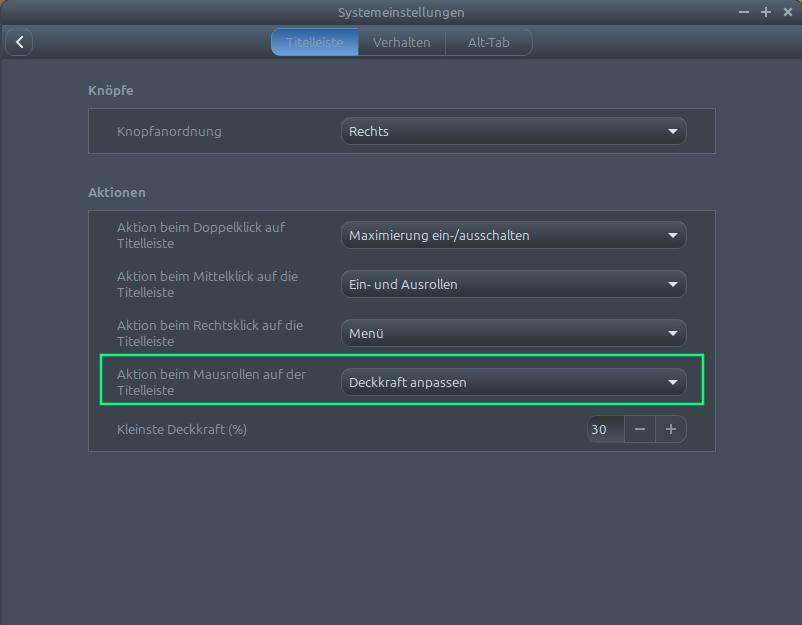Increase Kleinste Deckkraft with the plus button
This screenshot has height=625, width=802.
pyautogui.click(x=672, y=429)
